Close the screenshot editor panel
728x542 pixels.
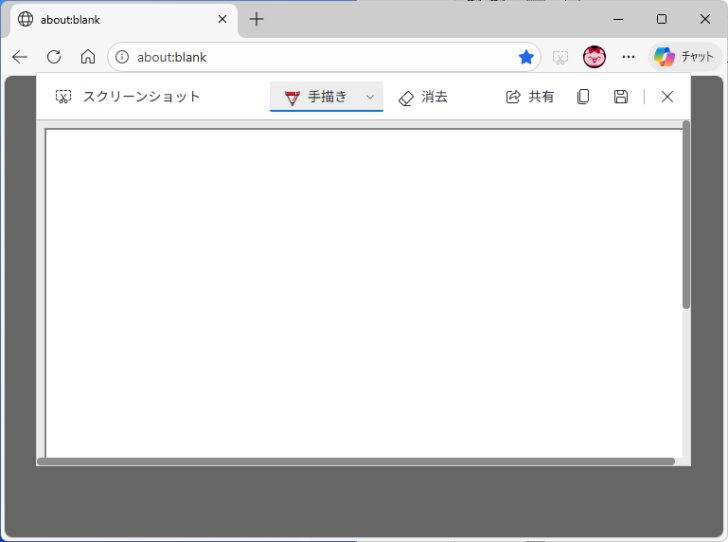point(667,97)
